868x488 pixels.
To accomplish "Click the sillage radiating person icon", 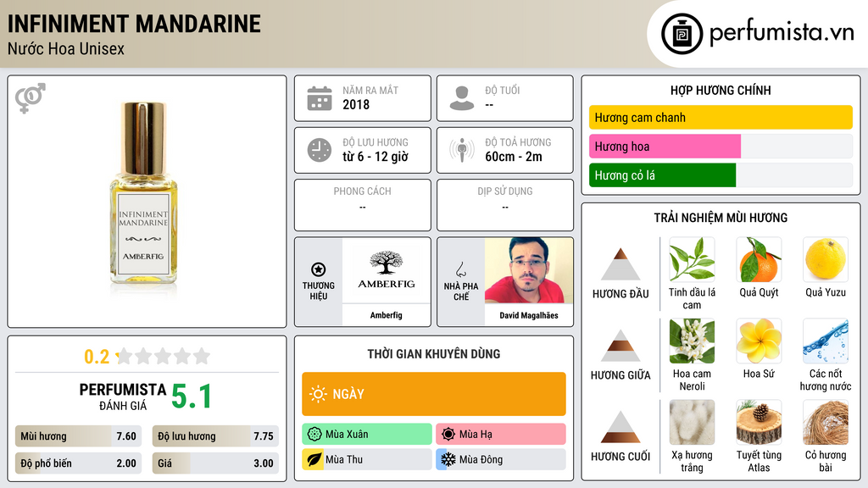I will pyautogui.click(x=462, y=150).
